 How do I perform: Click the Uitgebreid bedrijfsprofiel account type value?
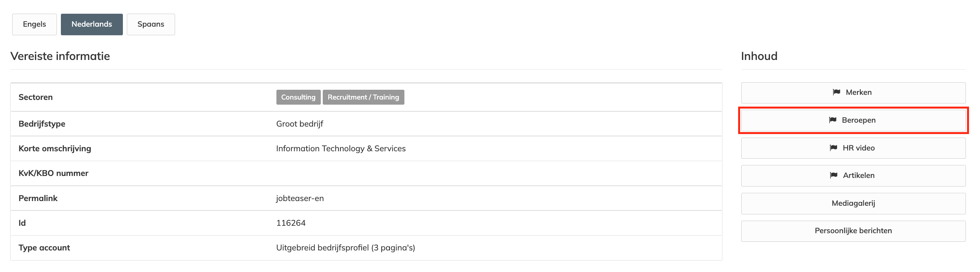click(x=346, y=248)
